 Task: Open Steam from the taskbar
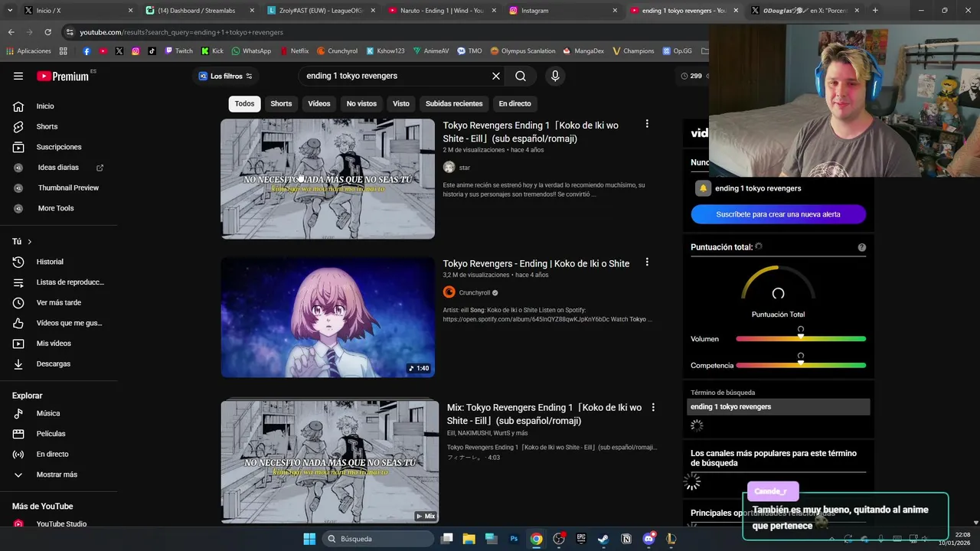tap(603, 539)
